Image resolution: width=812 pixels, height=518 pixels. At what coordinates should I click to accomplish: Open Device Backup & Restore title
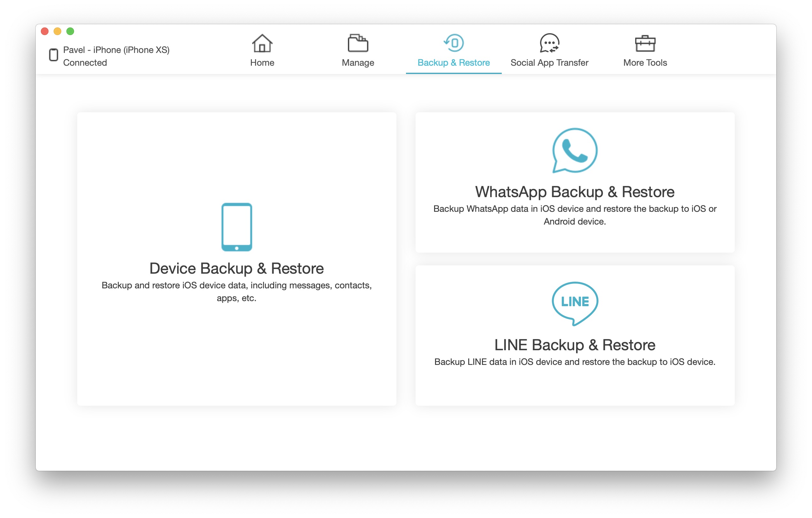[237, 269]
